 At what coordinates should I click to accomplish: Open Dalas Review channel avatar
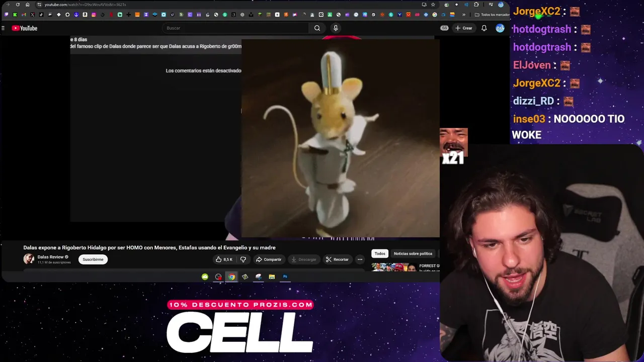coord(29,259)
